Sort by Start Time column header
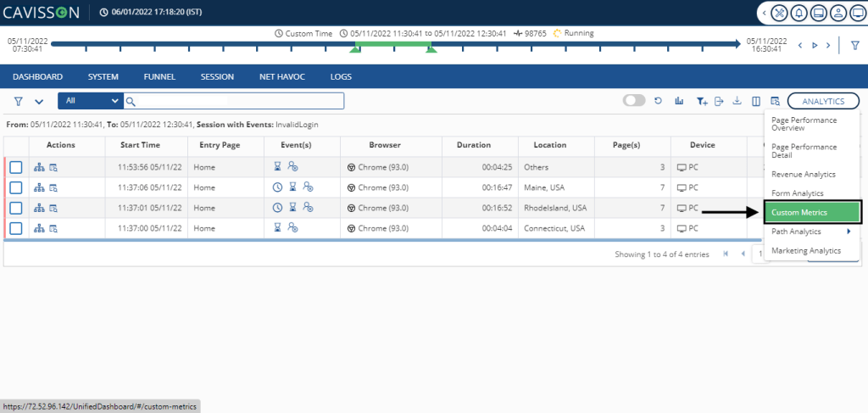Viewport: 868px width, 413px height. click(x=140, y=145)
